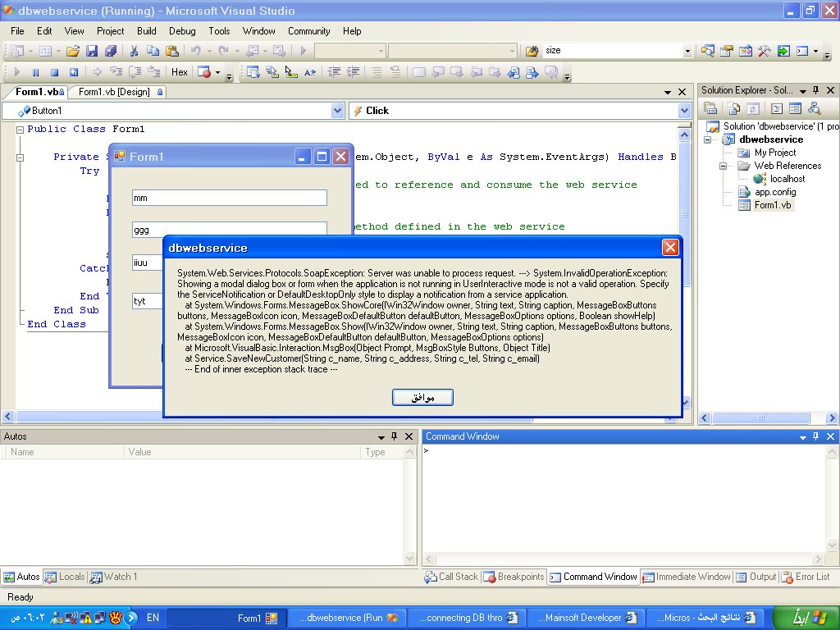The width and height of the screenshot is (840, 630).
Task: Toggle auto-hide pin on Autos panel
Action: click(x=395, y=436)
